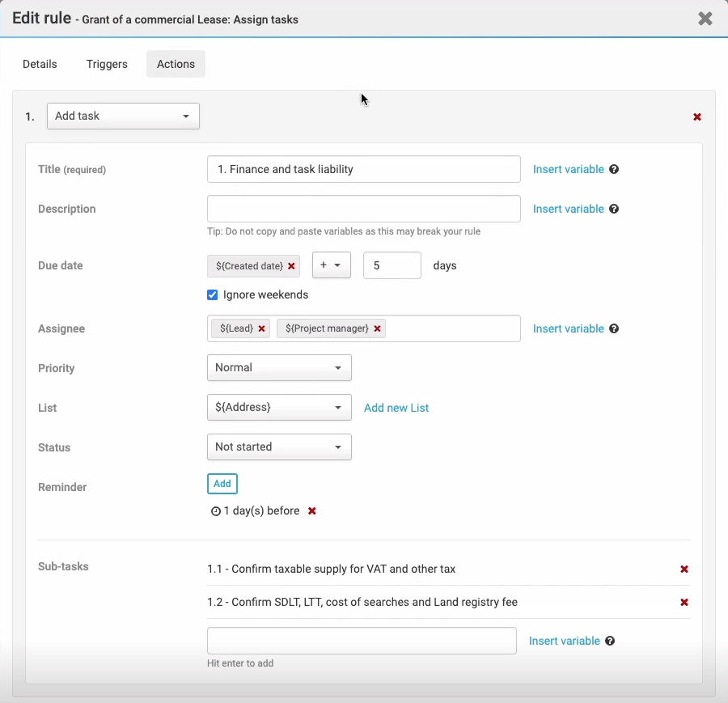Open the Status dropdown showing Not started

[x=279, y=447]
